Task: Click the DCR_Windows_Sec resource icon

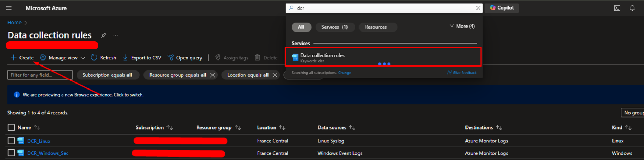Action: [21, 153]
